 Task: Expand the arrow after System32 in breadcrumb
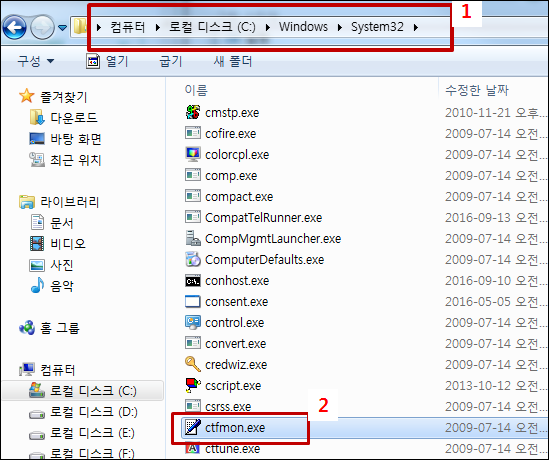coord(416,27)
